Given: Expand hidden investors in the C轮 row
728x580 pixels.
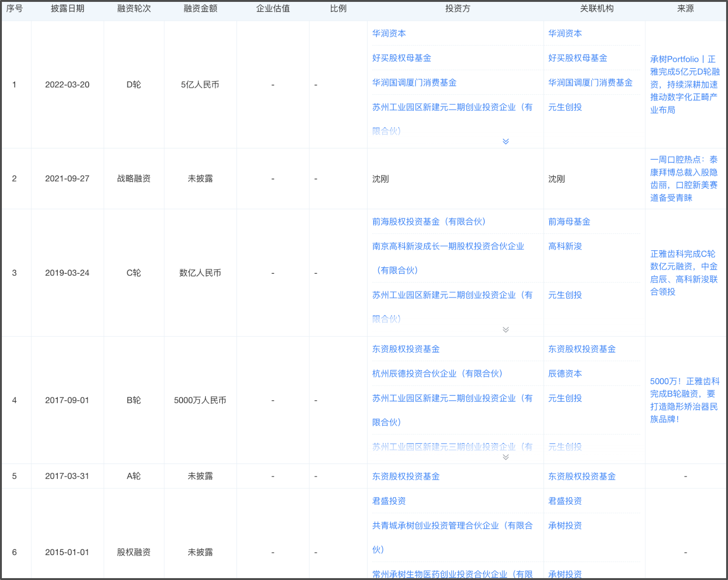Looking at the screenshot, I should pyautogui.click(x=506, y=330).
